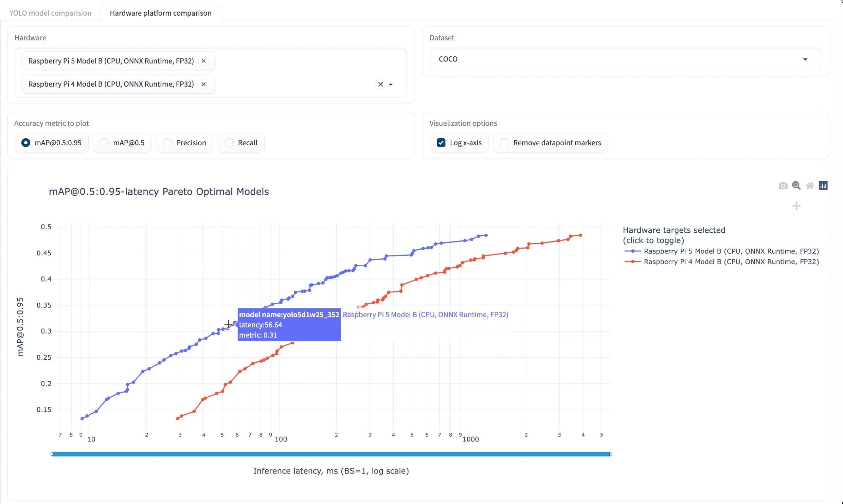
Task: Choose the mAP@0.5:0.95 metric radio
Action: pos(26,143)
